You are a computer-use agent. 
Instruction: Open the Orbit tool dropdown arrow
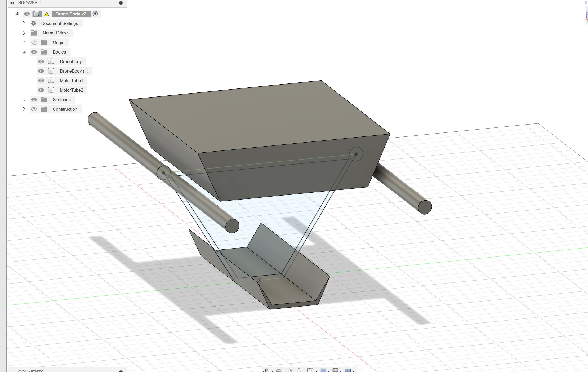point(272,371)
